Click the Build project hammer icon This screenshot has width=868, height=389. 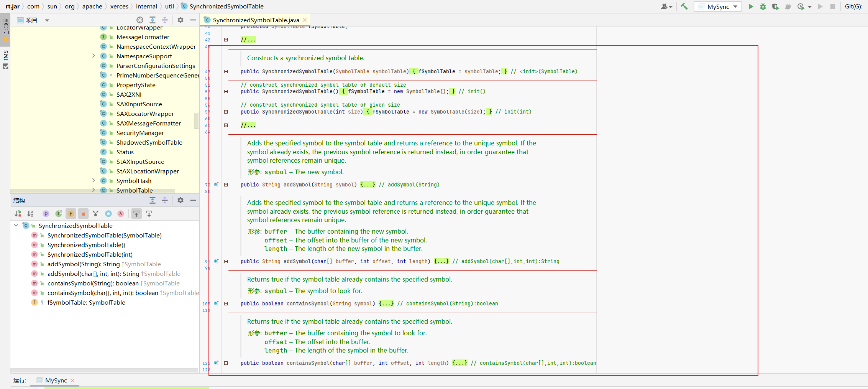pyautogui.click(x=684, y=7)
